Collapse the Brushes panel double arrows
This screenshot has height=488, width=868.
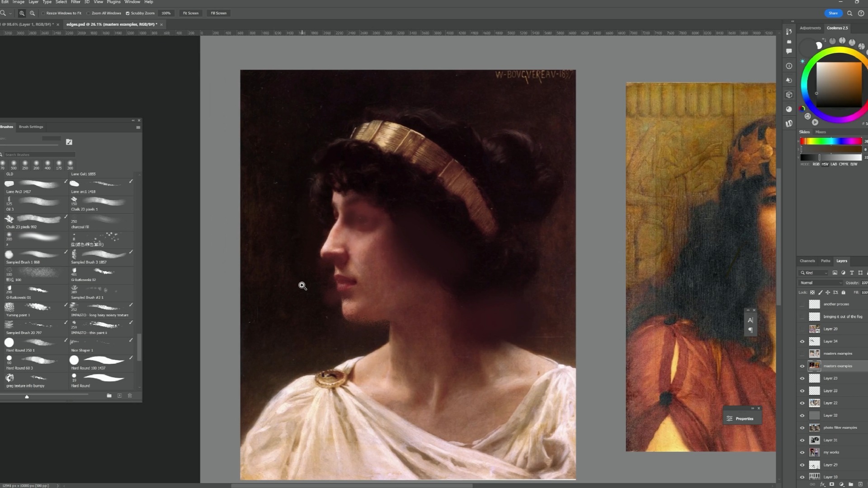tap(133, 120)
